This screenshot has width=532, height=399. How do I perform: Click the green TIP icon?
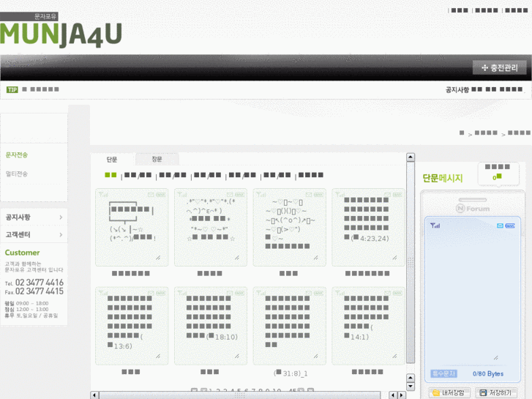click(x=12, y=89)
